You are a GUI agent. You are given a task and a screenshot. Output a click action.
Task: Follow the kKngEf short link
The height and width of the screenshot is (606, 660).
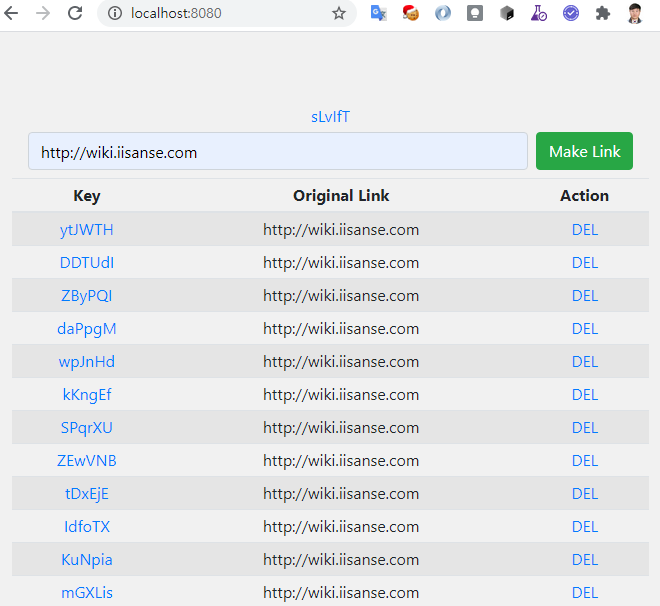tap(87, 395)
